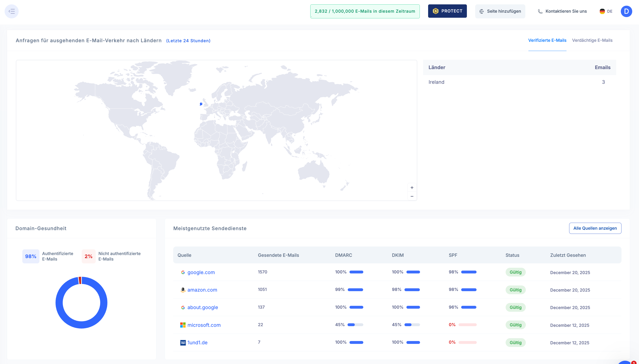This screenshot has height=364, width=639.
Task: Switch to Verdächtige E-Mails tab
Action: point(592,40)
